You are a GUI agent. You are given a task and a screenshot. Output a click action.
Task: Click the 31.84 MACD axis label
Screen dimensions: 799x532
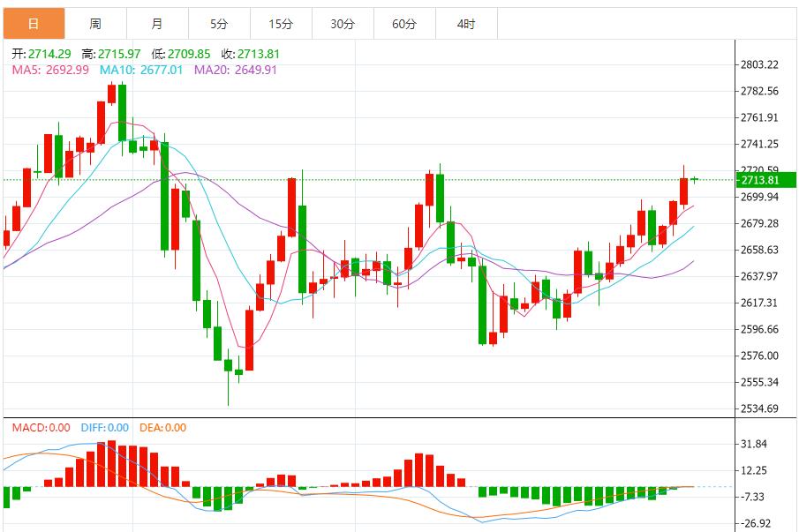755,444
